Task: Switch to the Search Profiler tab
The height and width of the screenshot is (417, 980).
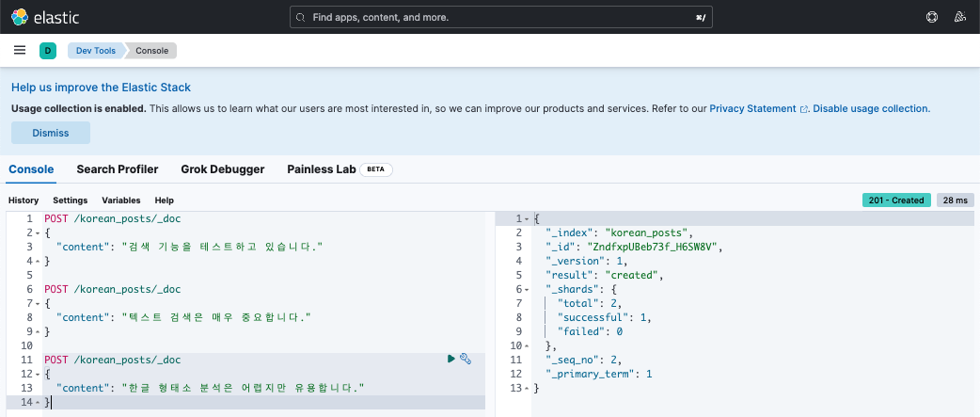Action: pyautogui.click(x=118, y=169)
